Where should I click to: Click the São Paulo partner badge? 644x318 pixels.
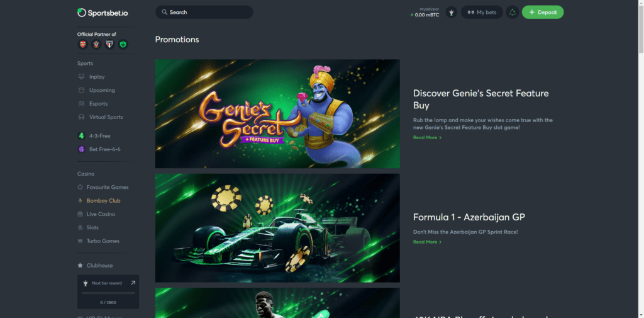tap(109, 45)
